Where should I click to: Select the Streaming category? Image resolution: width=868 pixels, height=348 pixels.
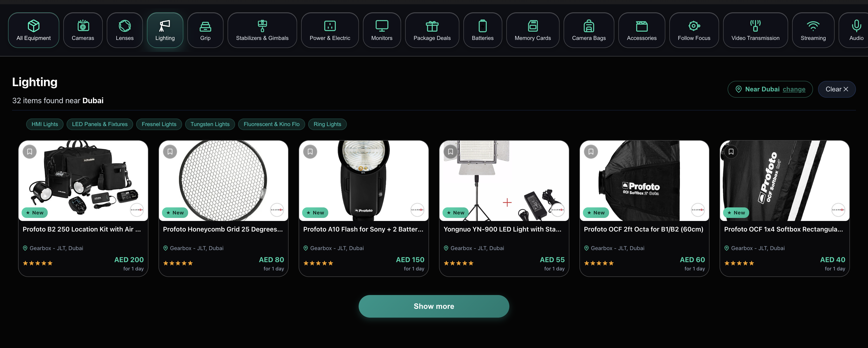click(x=813, y=30)
